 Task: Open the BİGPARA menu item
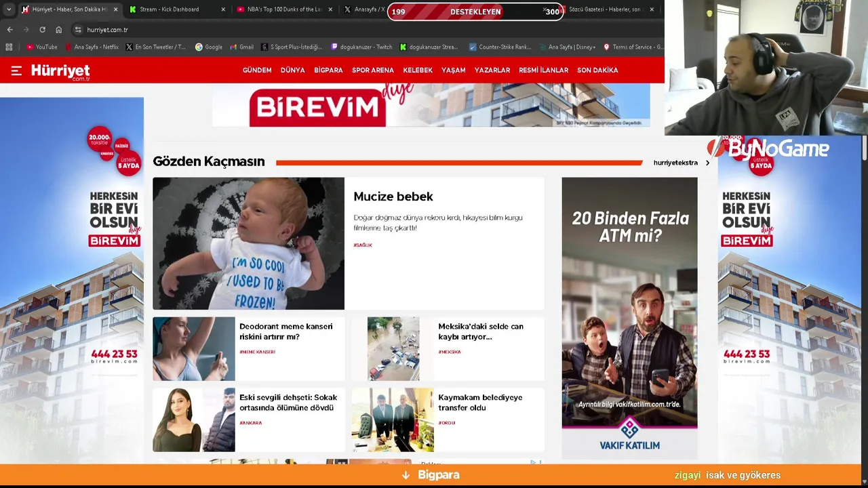(328, 70)
